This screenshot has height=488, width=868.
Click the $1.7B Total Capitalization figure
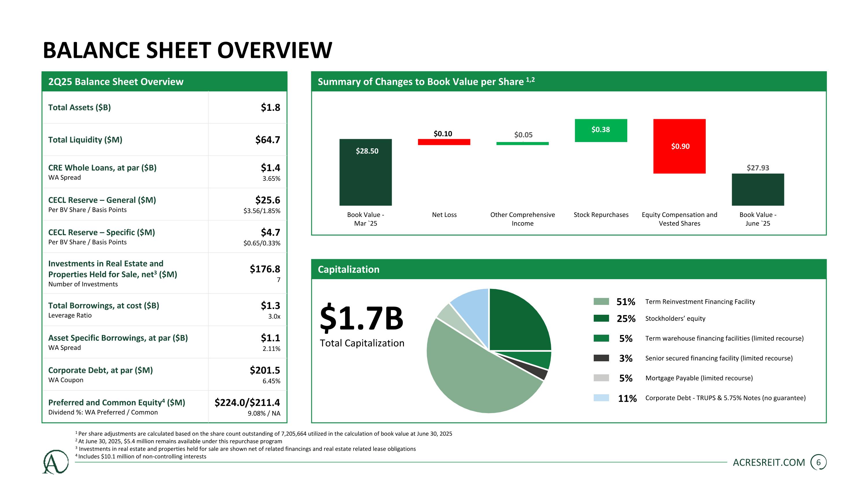click(361, 318)
